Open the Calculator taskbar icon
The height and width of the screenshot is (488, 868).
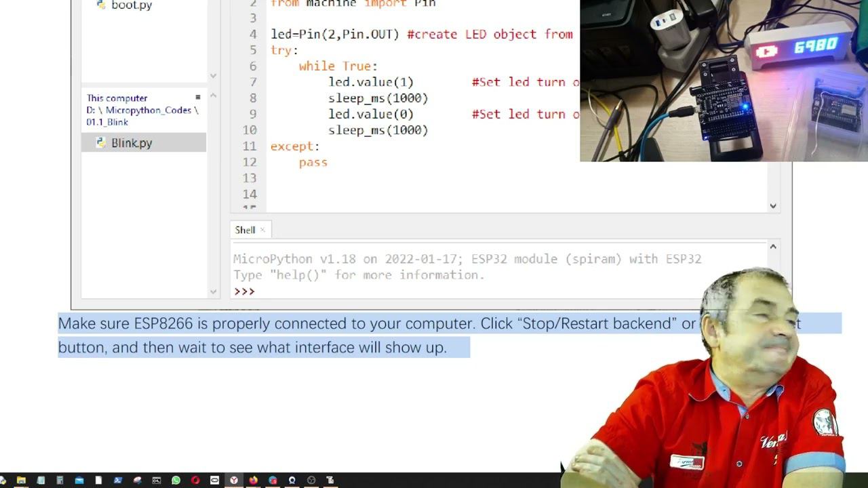pos(60,481)
